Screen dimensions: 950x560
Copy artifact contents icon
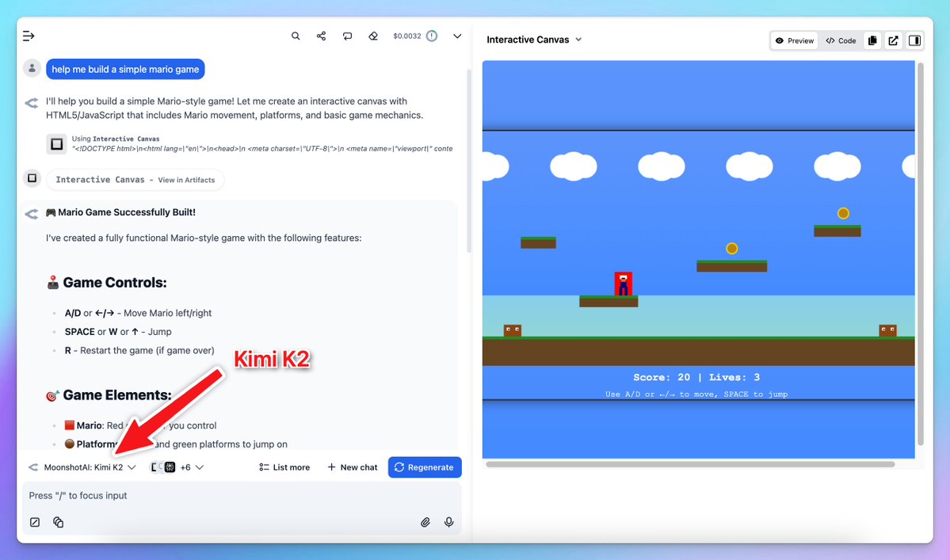pos(872,40)
